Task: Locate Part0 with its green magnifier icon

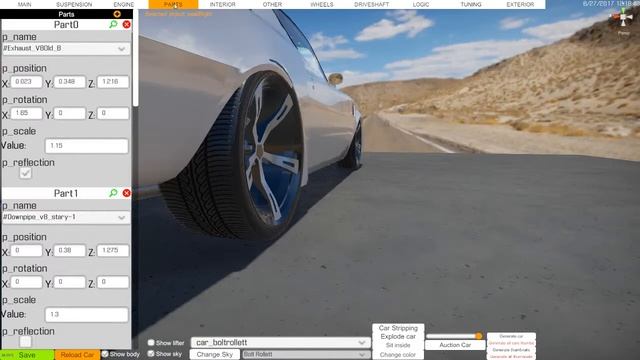Action: (113, 24)
